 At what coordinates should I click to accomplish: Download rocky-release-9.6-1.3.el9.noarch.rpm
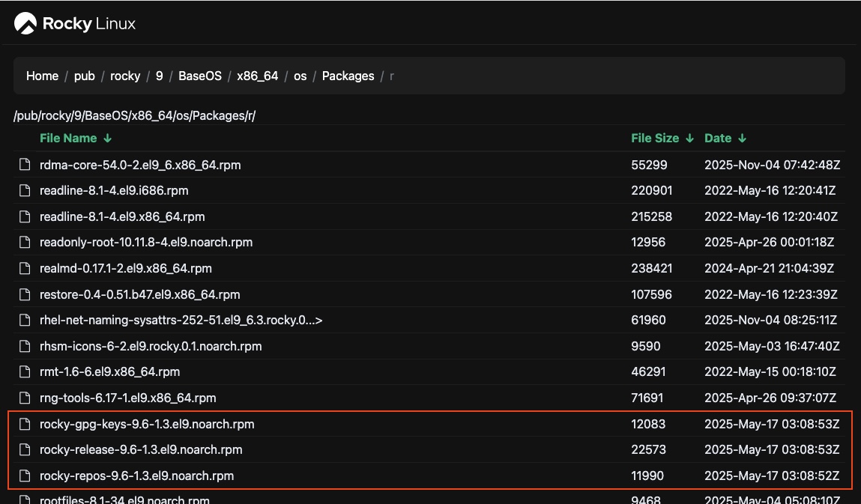tap(141, 450)
